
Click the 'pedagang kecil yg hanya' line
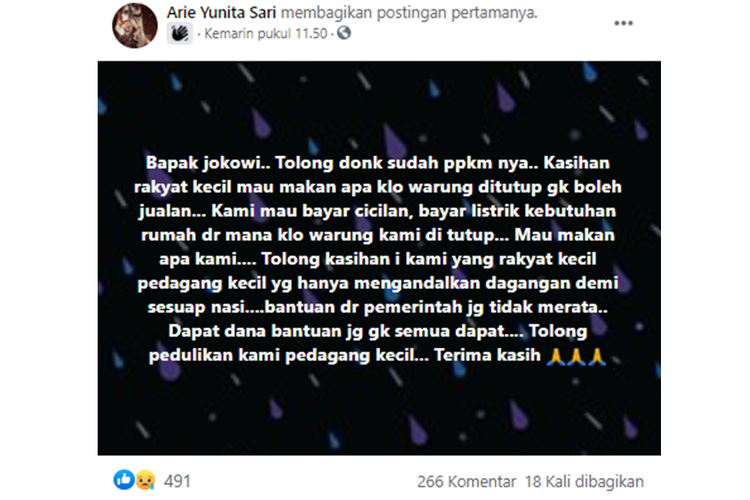pyautogui.click(x=378, y=283)
